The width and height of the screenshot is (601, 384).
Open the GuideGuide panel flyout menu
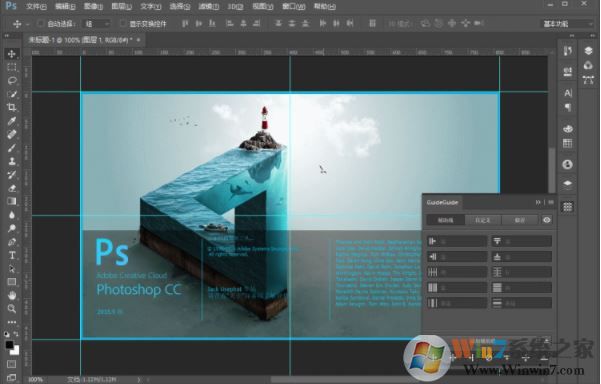[551, 202]
